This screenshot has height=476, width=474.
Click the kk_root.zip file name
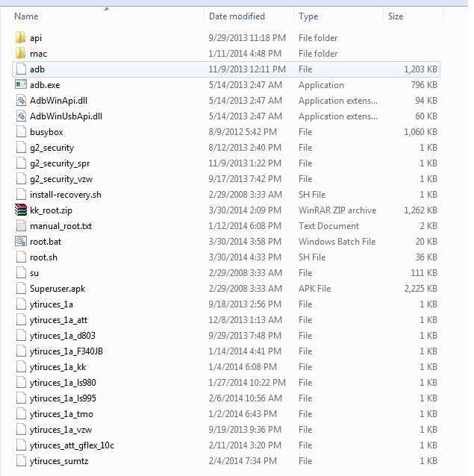(51, 210)
